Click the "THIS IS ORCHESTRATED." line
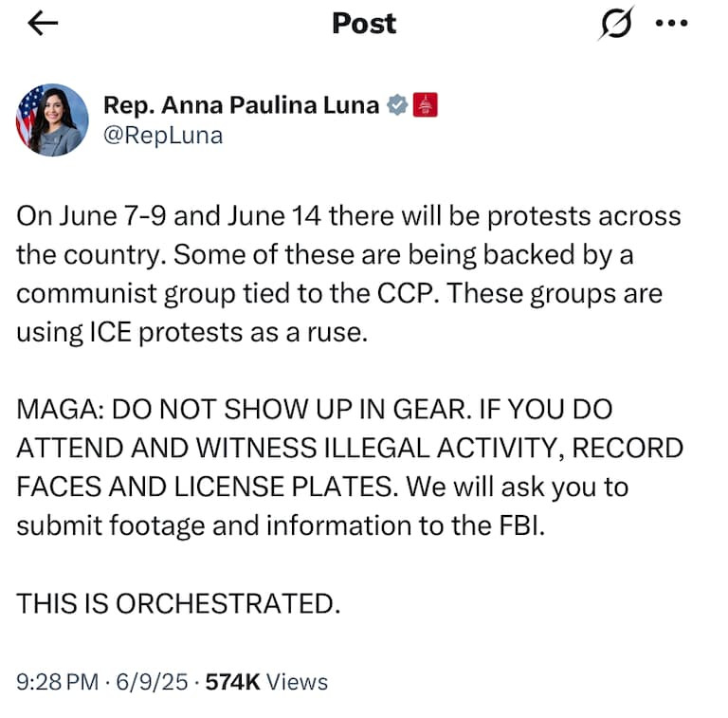 pyautogui.click(x=177, y=603)
